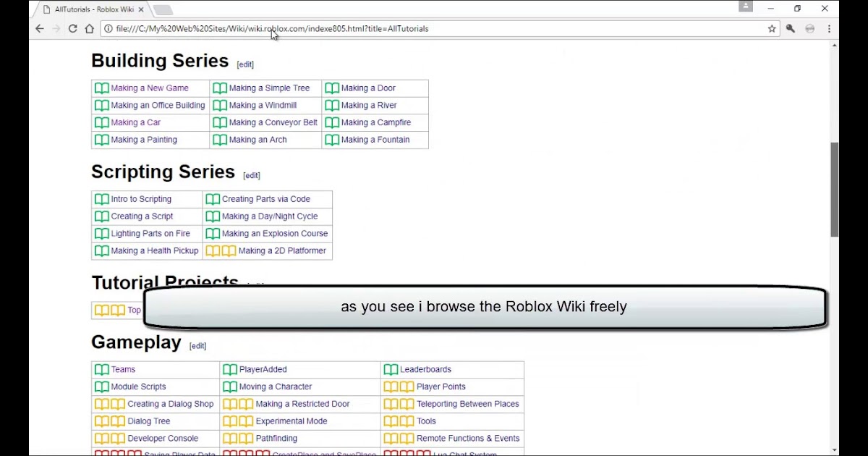
Task: Open Making a Day/Night Cycle tutorial
Action: point(270,216)
